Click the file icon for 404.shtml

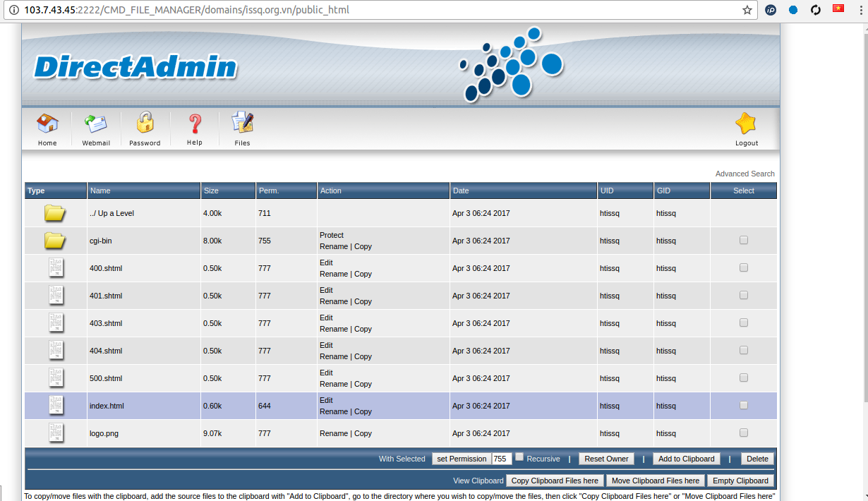click(x=56, y=351)
